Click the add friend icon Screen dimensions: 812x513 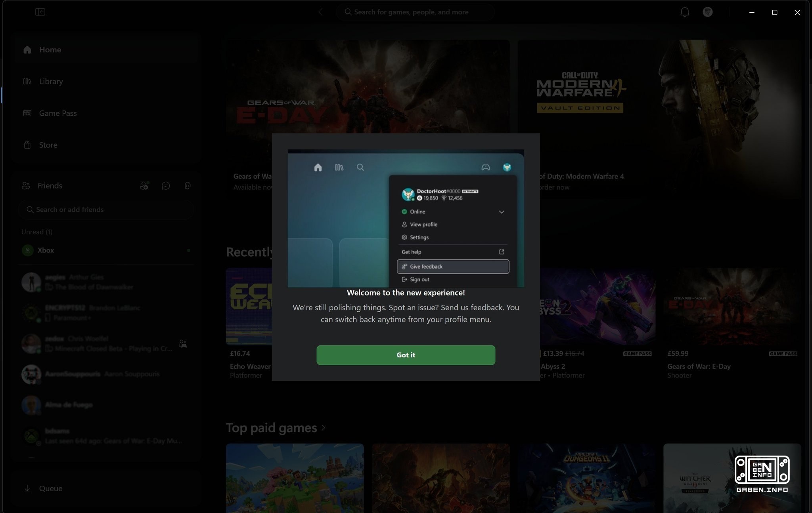[x=144, y=185]
